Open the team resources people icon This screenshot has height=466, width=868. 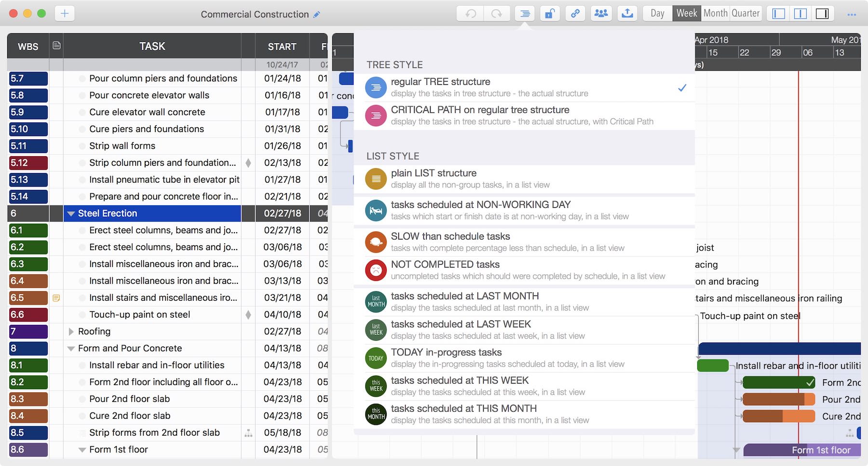(x=601, y=13)
